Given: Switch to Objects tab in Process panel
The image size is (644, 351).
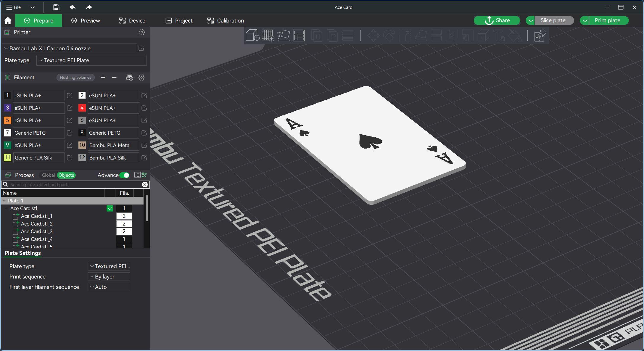Looking at the screenshot, I should tap(66, 175).
